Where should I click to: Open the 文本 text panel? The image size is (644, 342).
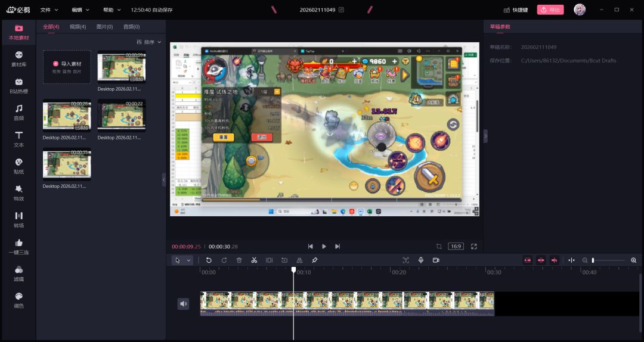point(18,139)
